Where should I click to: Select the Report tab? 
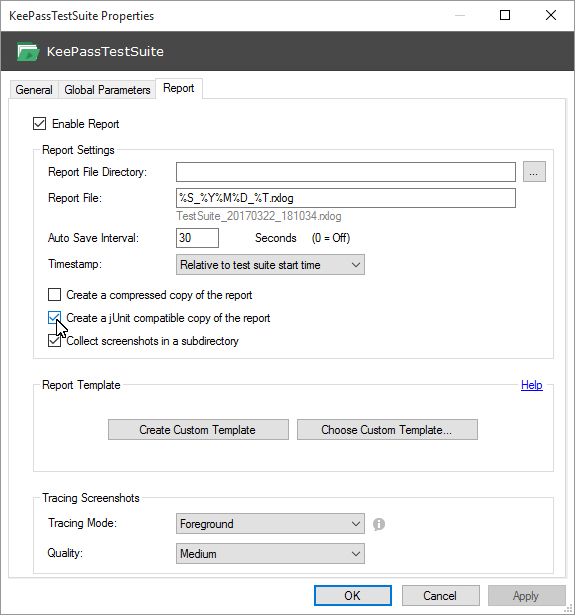[179, 88]
